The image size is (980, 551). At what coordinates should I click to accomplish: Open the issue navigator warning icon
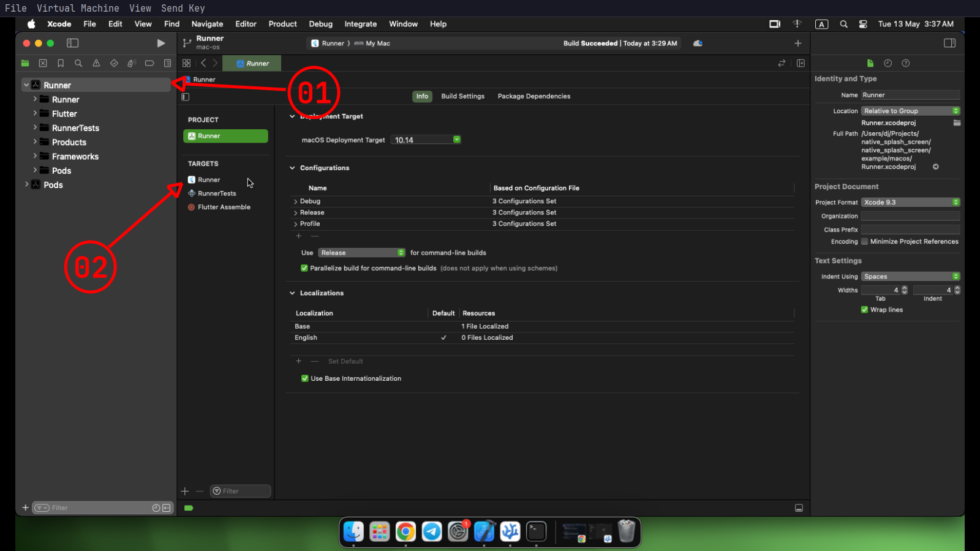coord(96,63)
